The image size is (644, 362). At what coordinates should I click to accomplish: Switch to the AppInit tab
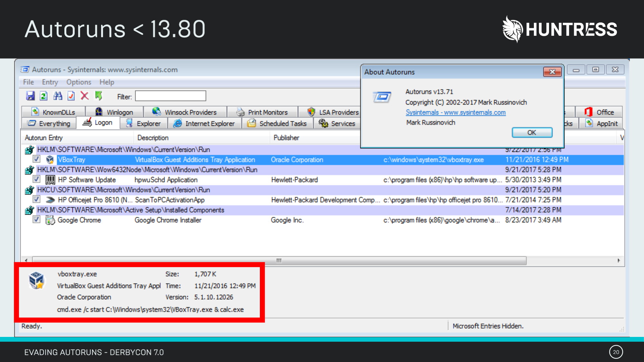(x=601, y=124)
